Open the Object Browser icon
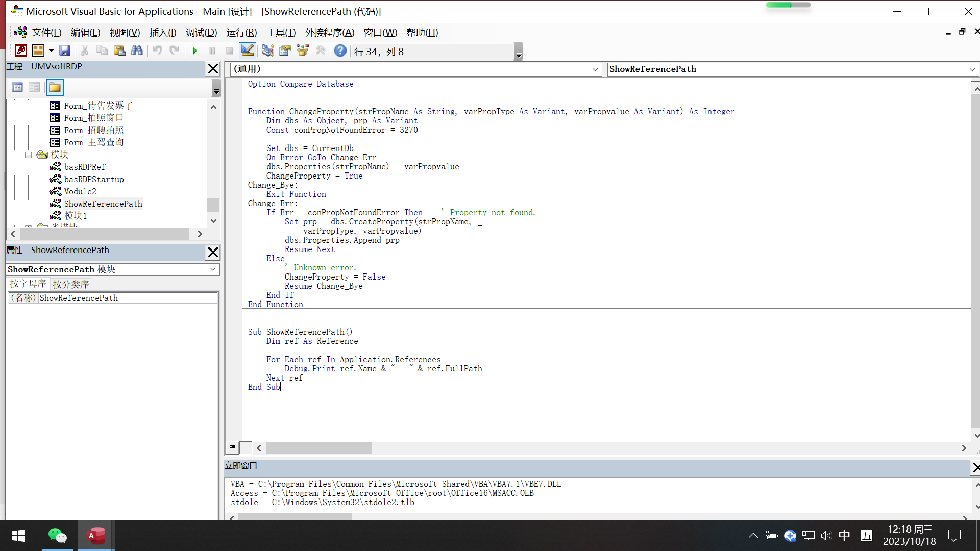Viewport: 980px width, 551px height. [303, 51]
